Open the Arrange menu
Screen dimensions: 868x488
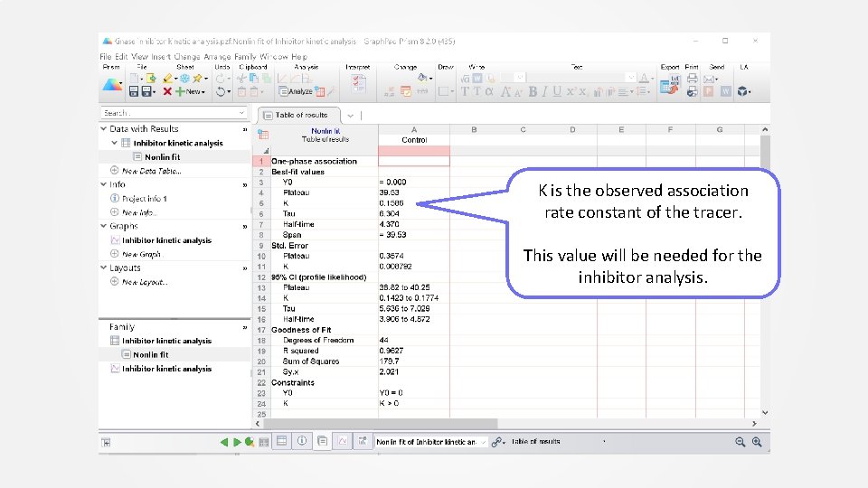coord(217,56)
